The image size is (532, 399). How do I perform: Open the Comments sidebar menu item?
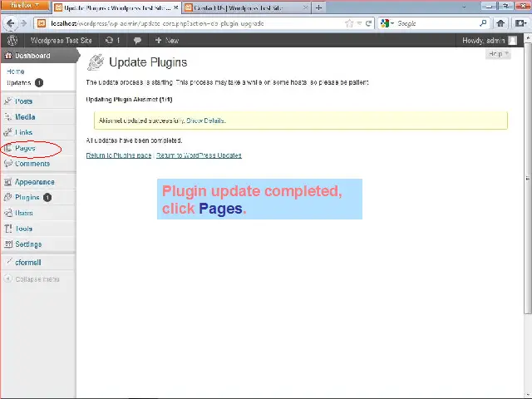32,164
